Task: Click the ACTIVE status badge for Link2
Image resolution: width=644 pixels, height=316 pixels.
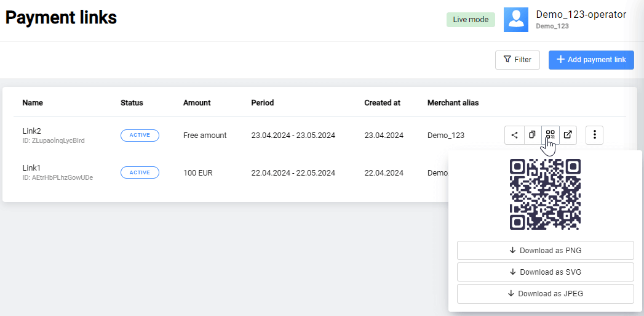Action: pos(140,136)
